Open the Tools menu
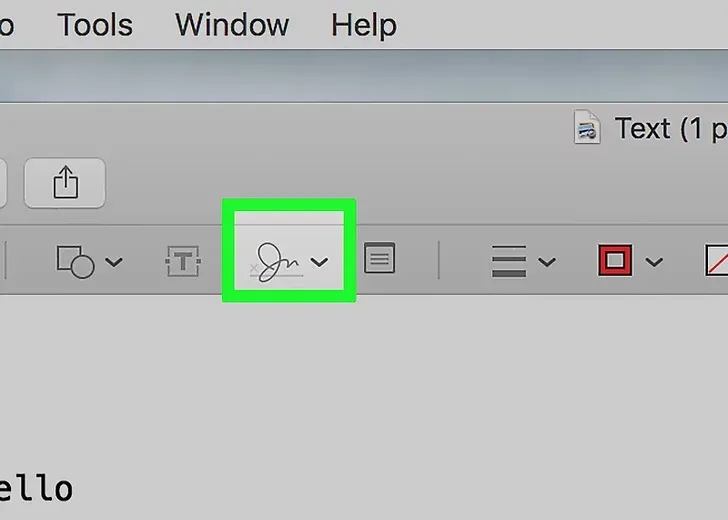The image size is (728, 520). pos(95,25)
